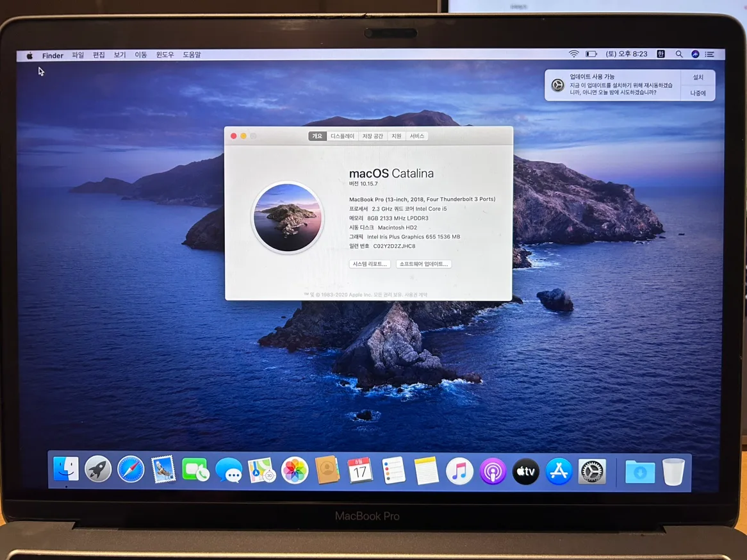The image size is (747, 560).
Task: Click the Spotlight search magnifier
Action: 678,54
